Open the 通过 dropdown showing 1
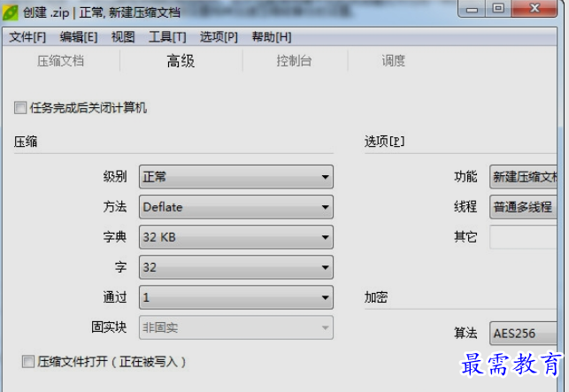 coord(236,297)
